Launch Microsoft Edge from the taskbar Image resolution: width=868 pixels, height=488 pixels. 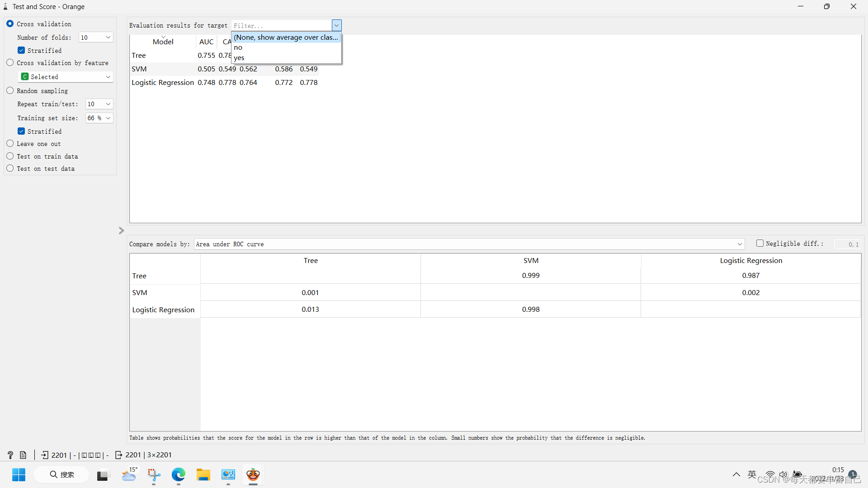click(x=179, y=475)
